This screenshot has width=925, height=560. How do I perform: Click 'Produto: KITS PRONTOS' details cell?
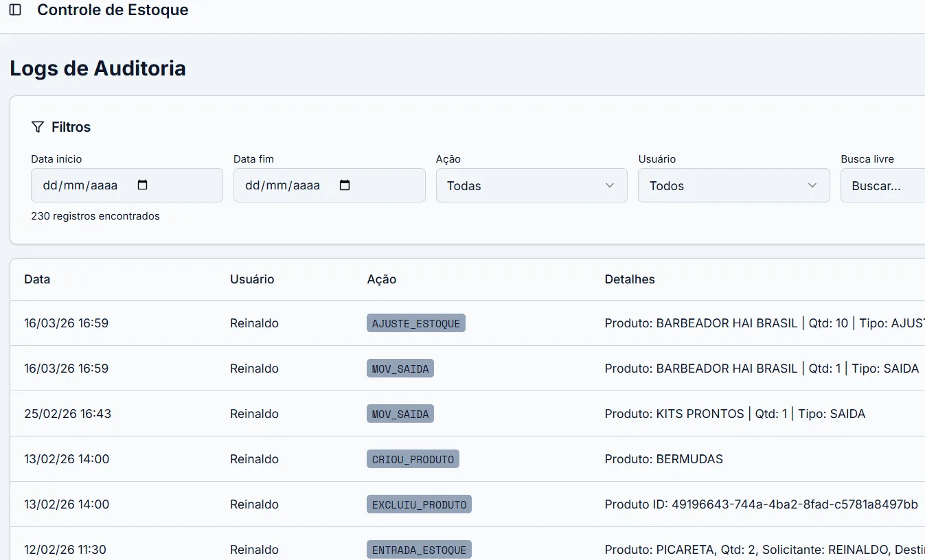tap(735, 414)
